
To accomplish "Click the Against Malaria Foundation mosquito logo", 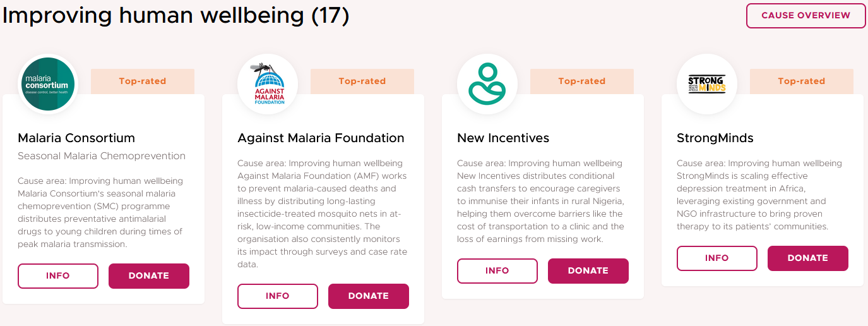I will tap(268, 84).
